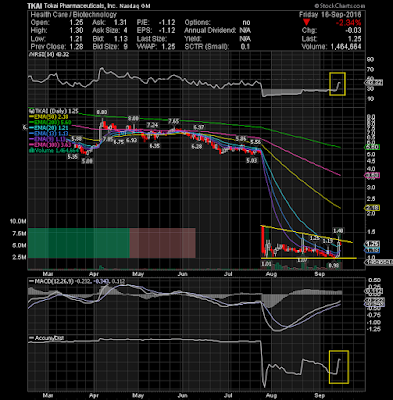
Task: Select the SCTR (Small) label
Action: [x=207, y=47]
